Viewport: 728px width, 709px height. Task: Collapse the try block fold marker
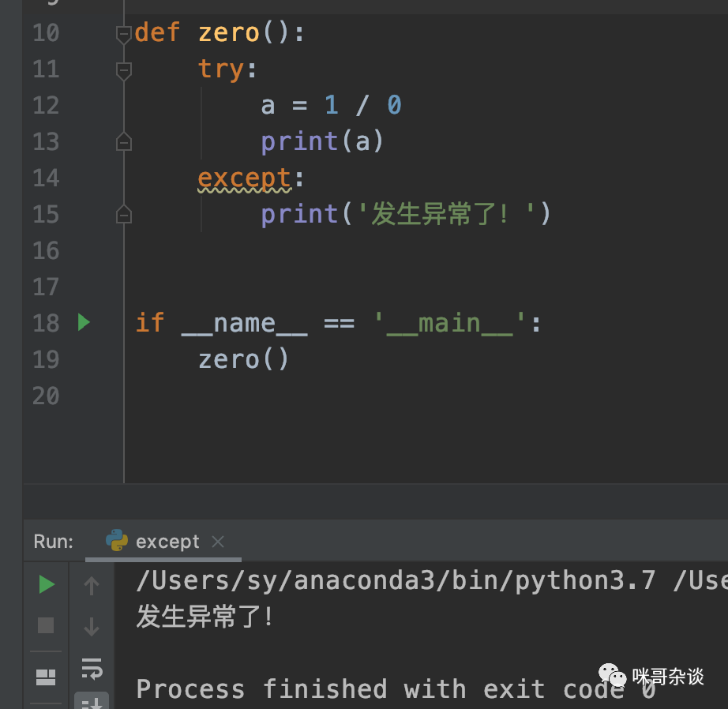click(x=123, y=71)
